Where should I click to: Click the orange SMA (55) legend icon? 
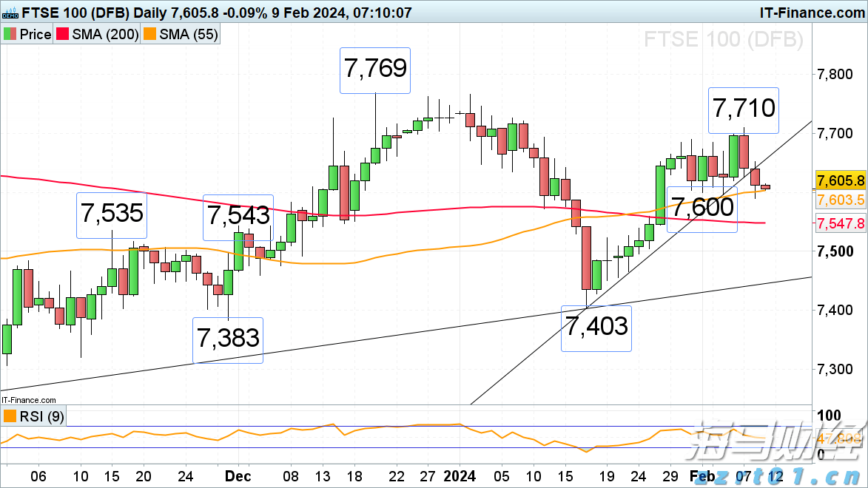[150, 35]
